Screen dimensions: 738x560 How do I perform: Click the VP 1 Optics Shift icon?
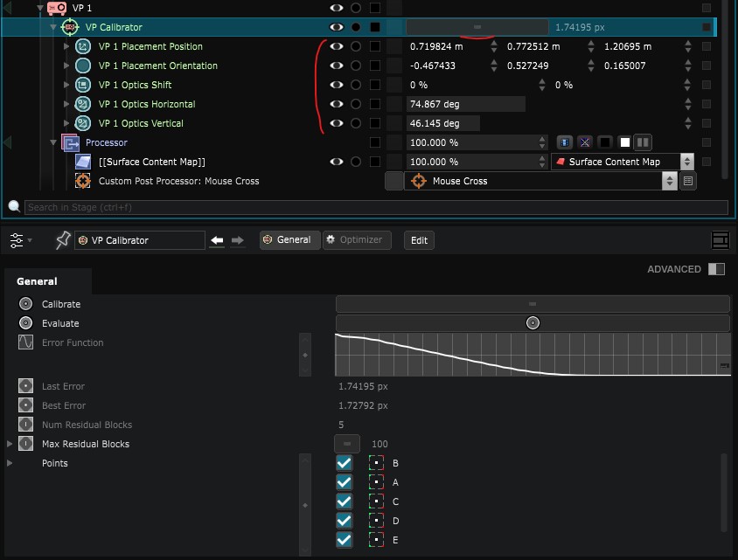[83, 85]
